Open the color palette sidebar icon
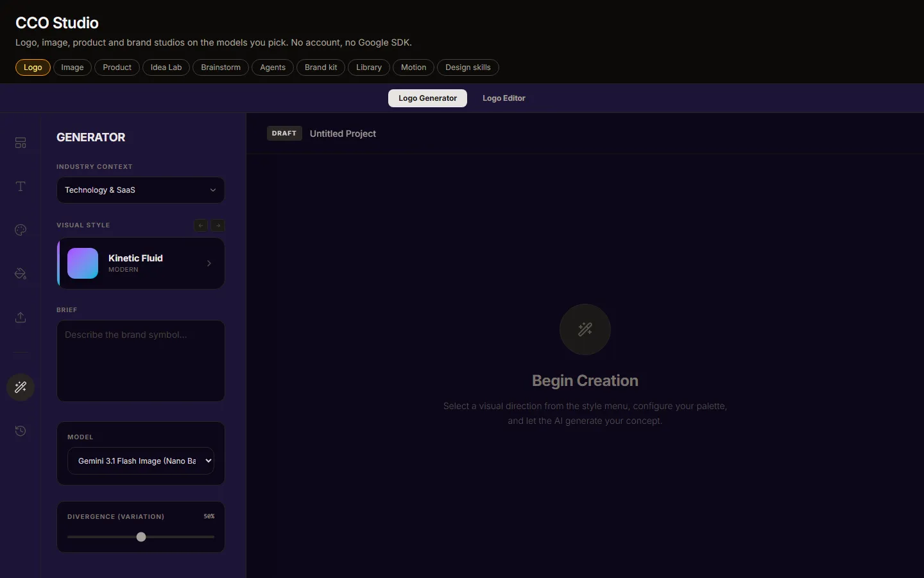Image resolution: width=924 pixels, height=578 pixels. coord(21,230)
